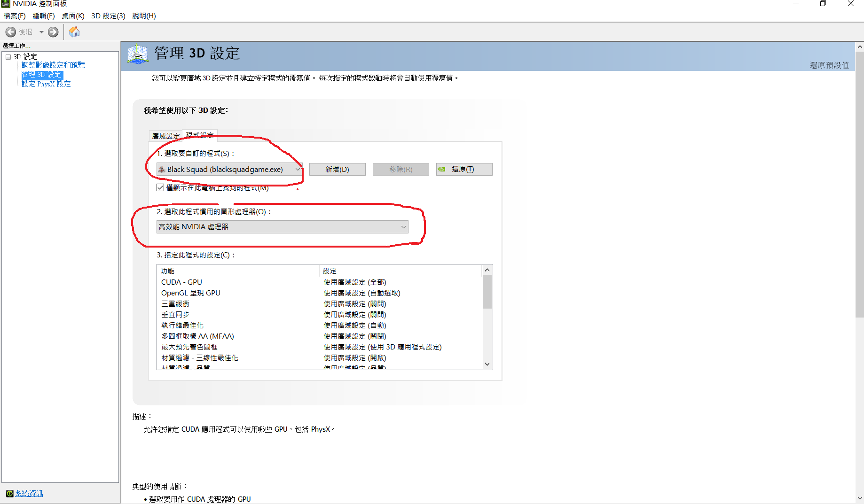Click the NVIDIA 系統資訊 icon
The image size is (864, 504).
pyautogui.click(x=9, y=493)
